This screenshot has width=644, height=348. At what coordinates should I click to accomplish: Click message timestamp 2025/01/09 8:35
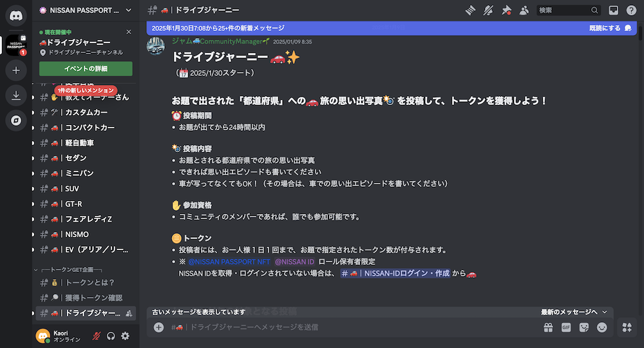click(292, 41)
